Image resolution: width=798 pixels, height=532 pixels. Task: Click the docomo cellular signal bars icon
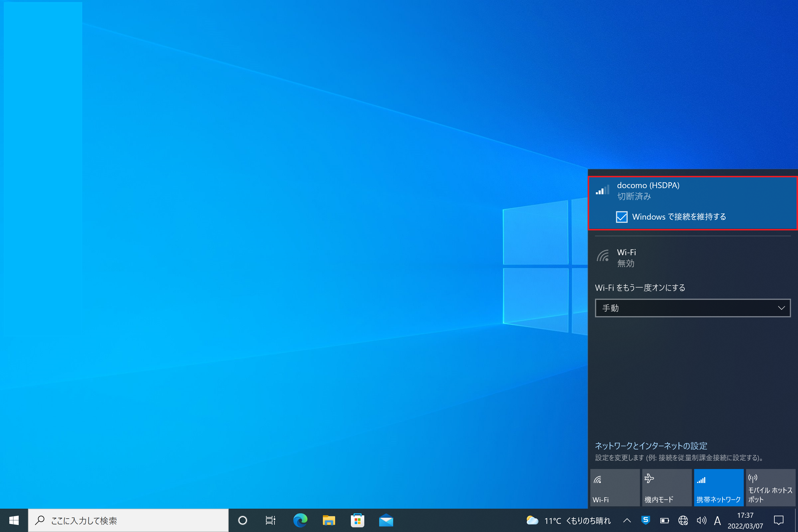pyautogui.click(x=603, y=190)
